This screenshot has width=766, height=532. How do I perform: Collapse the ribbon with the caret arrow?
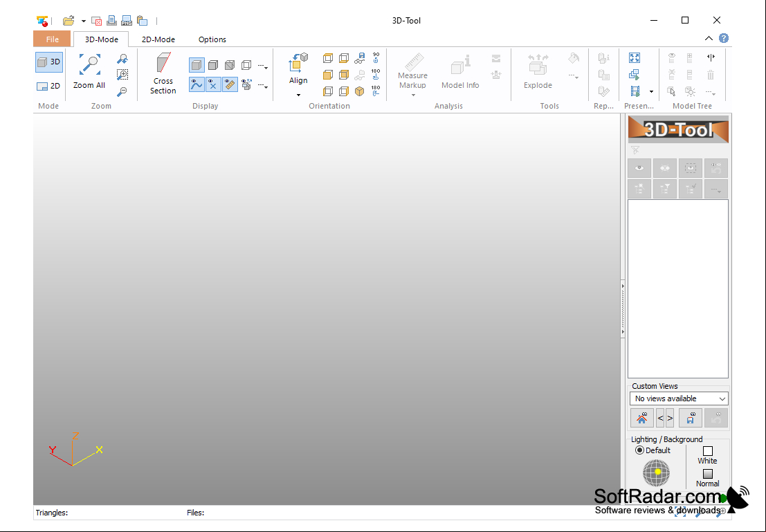pos(709,38)
